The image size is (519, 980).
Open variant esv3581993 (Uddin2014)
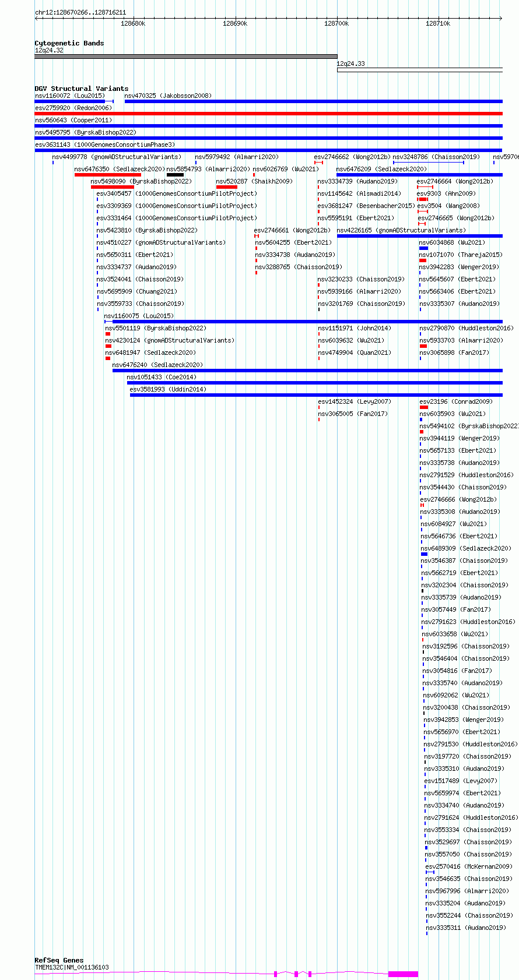168,389
